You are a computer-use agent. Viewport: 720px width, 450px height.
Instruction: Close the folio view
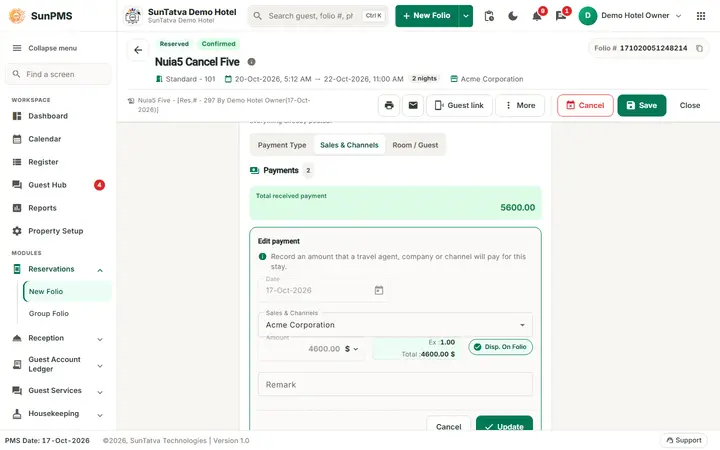[x=690, y=106]
